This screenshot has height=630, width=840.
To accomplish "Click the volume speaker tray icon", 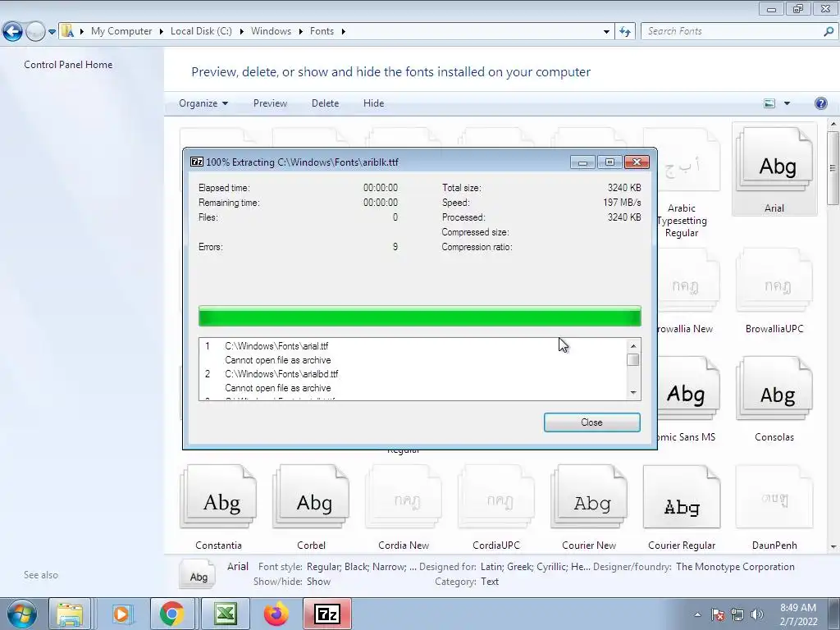I will [757, 614].
